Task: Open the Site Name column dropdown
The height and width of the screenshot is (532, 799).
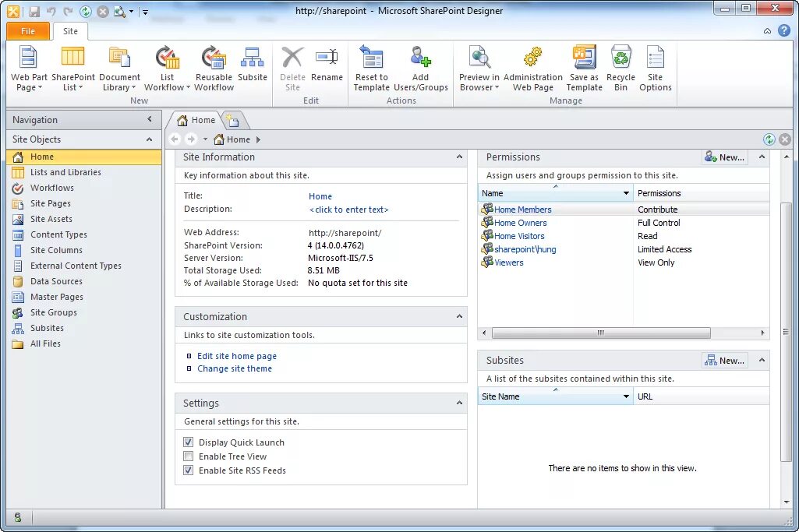Action: (626, 396)
